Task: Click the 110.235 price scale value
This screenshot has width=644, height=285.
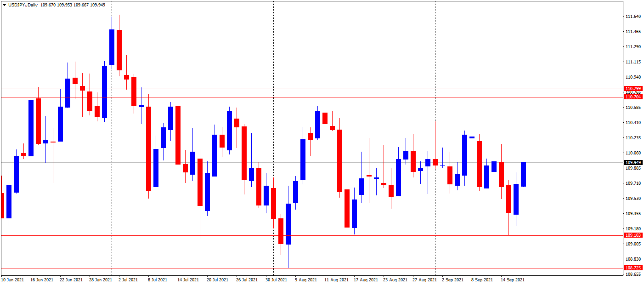Action: [x=633, y=138]
